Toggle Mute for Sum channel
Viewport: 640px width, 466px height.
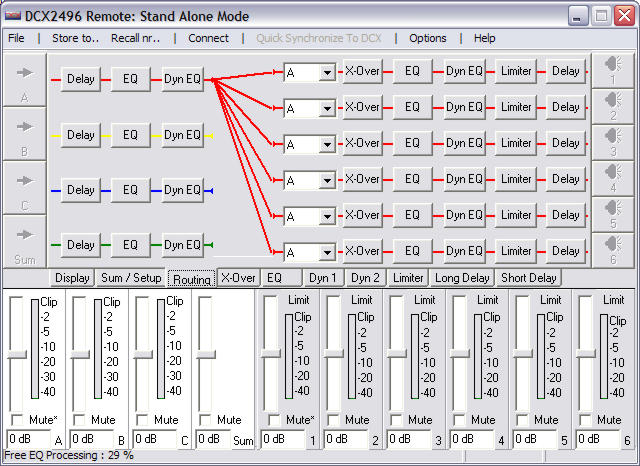205,419
